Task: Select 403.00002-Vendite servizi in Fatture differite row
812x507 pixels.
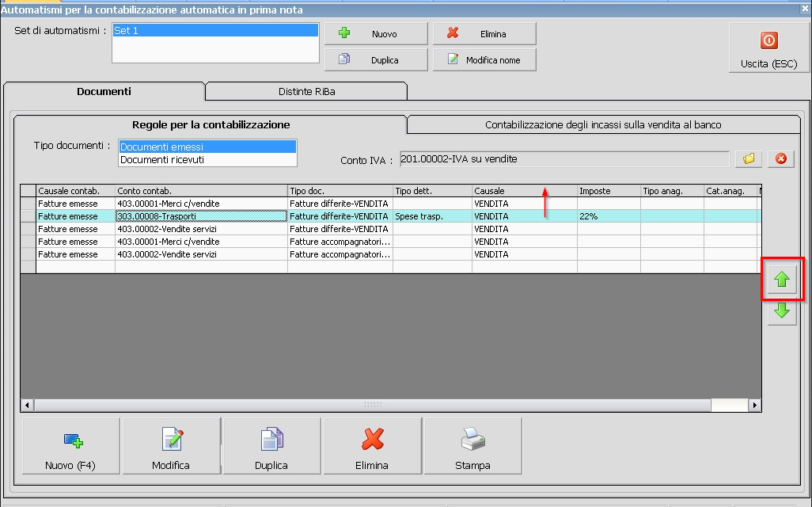Action: [x=202, y=229]
